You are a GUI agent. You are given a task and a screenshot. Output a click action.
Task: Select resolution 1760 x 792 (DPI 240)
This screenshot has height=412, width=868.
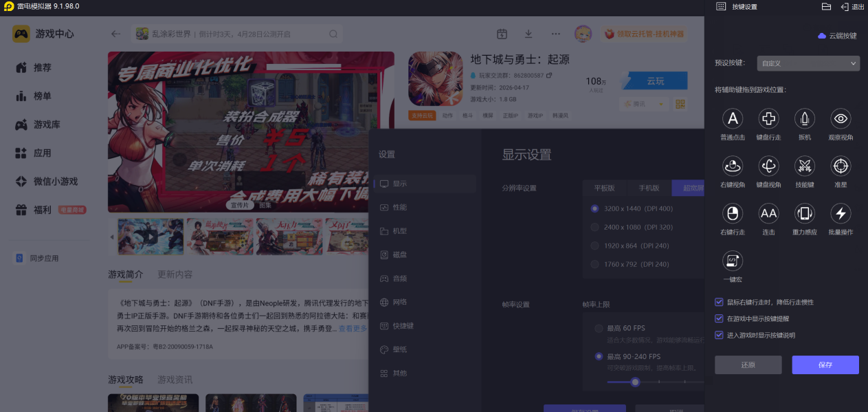pos(594,264)
